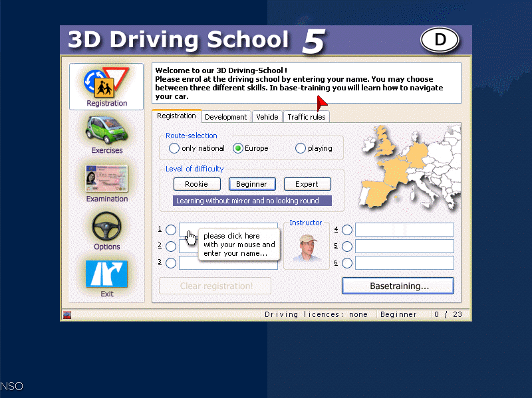
Task: Click name field for slot 4
Action: 404,229
